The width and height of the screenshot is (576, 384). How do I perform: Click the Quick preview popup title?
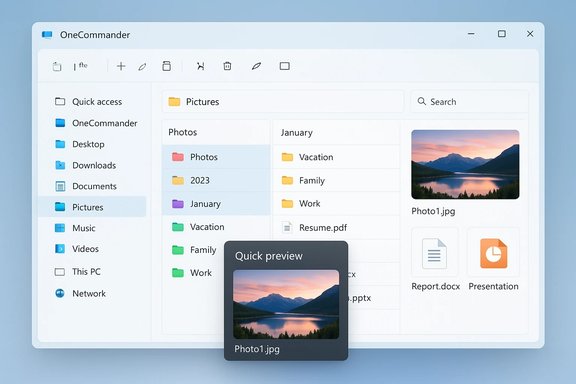point(269,256)
